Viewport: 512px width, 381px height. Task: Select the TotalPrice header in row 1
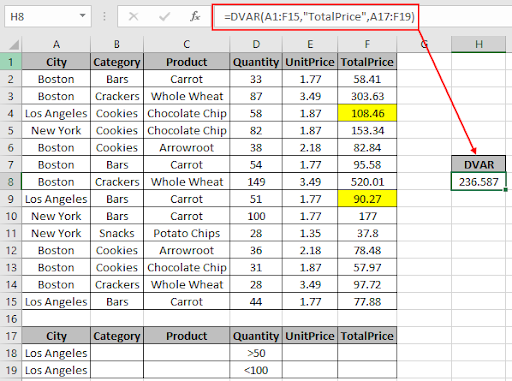[x=367, y=62]
